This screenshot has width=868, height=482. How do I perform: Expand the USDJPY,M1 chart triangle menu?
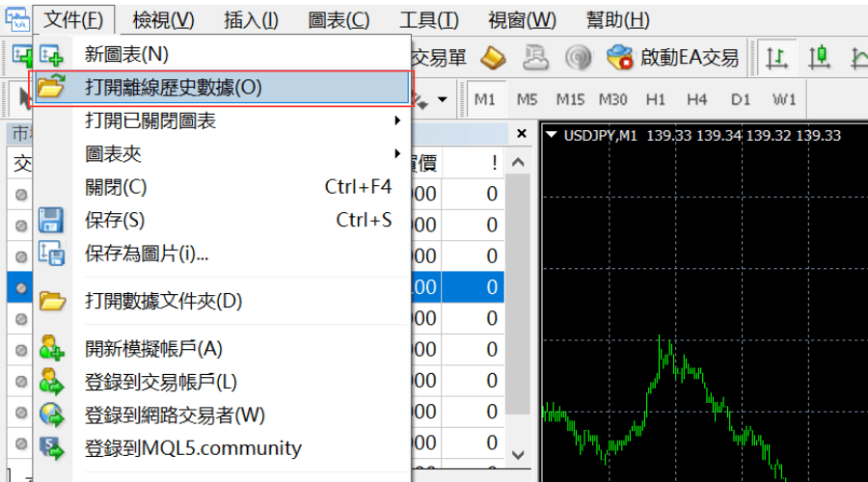(x=552, y=134)
